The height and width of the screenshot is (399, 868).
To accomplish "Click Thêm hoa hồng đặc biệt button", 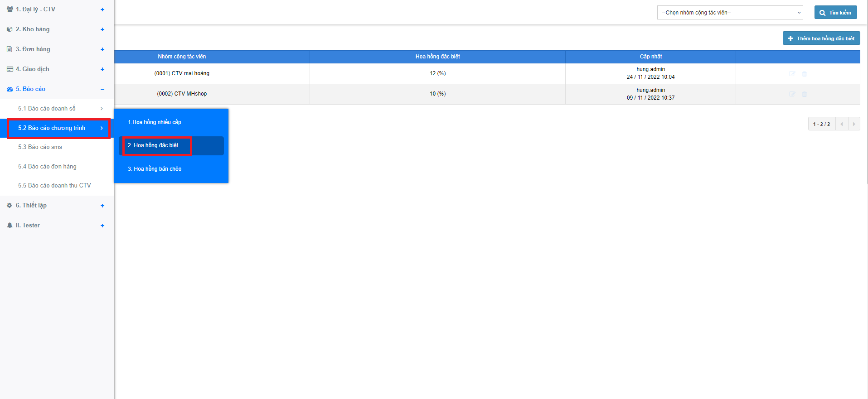I will point(821,38).
